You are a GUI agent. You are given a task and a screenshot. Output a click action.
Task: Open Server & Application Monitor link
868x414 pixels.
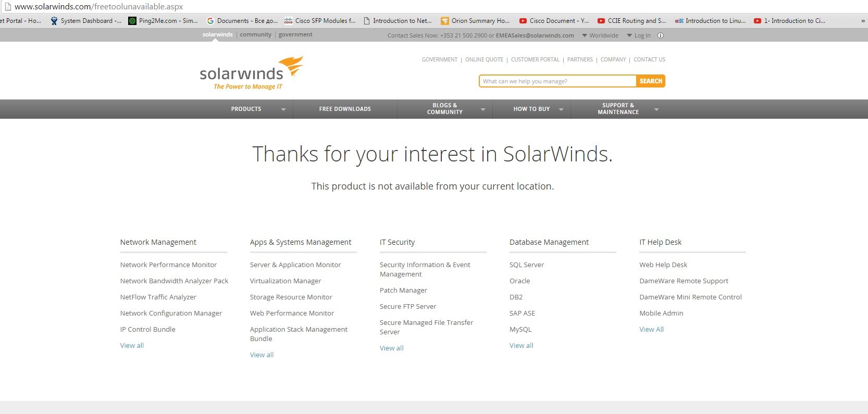[295, 265]
